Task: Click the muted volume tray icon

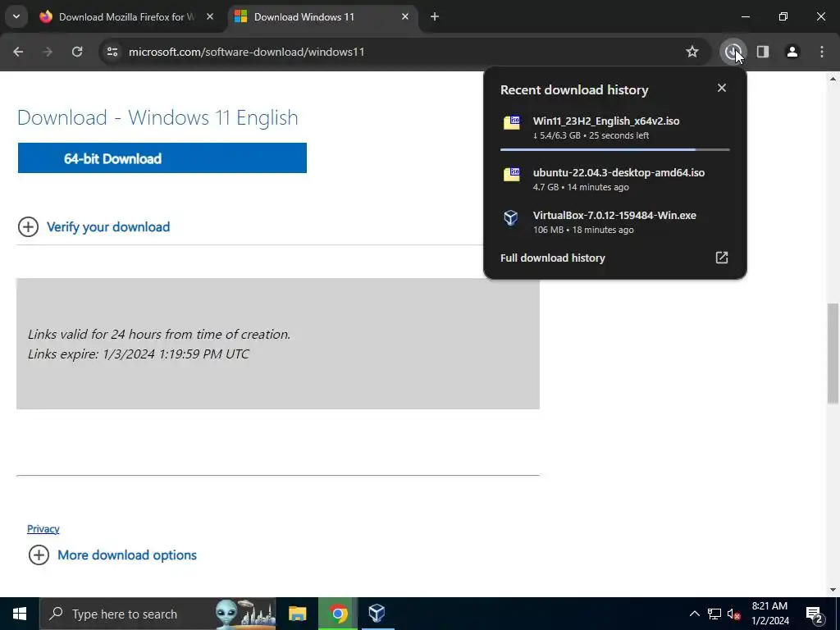Action: click(733, 614)
